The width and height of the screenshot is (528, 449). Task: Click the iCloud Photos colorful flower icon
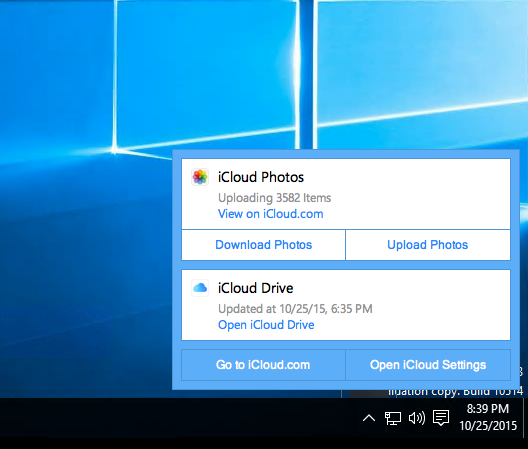tap(200, 177)
